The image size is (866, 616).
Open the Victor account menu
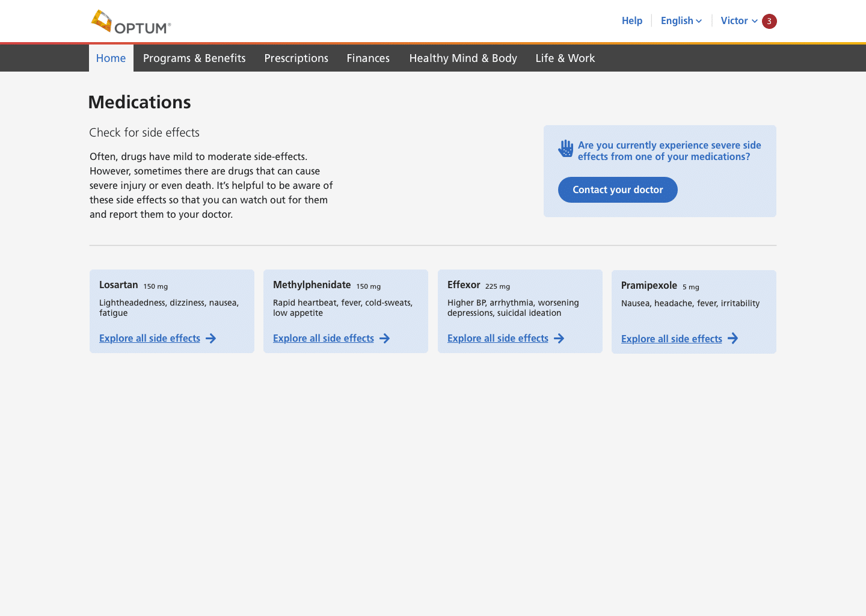point(739,21)
